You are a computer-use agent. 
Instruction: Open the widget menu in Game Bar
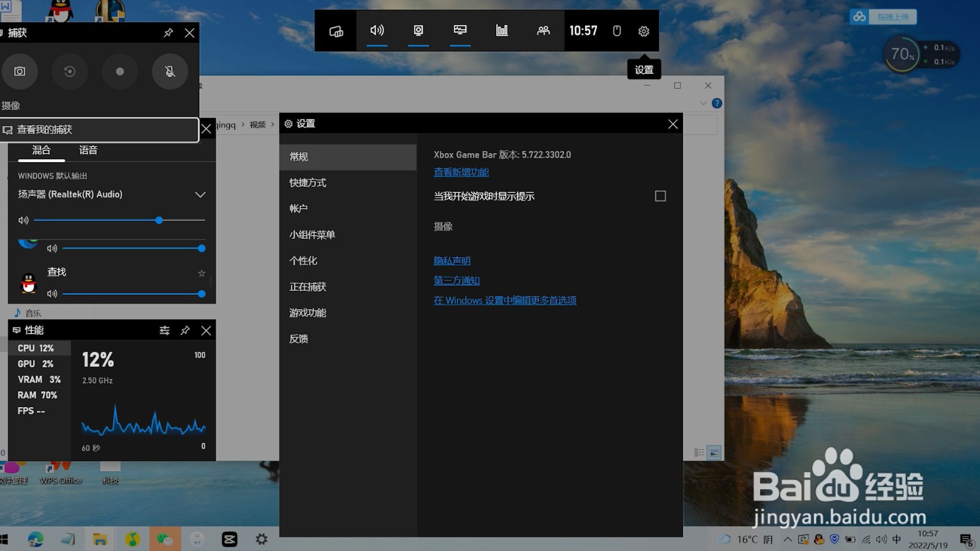click(336, 31)
